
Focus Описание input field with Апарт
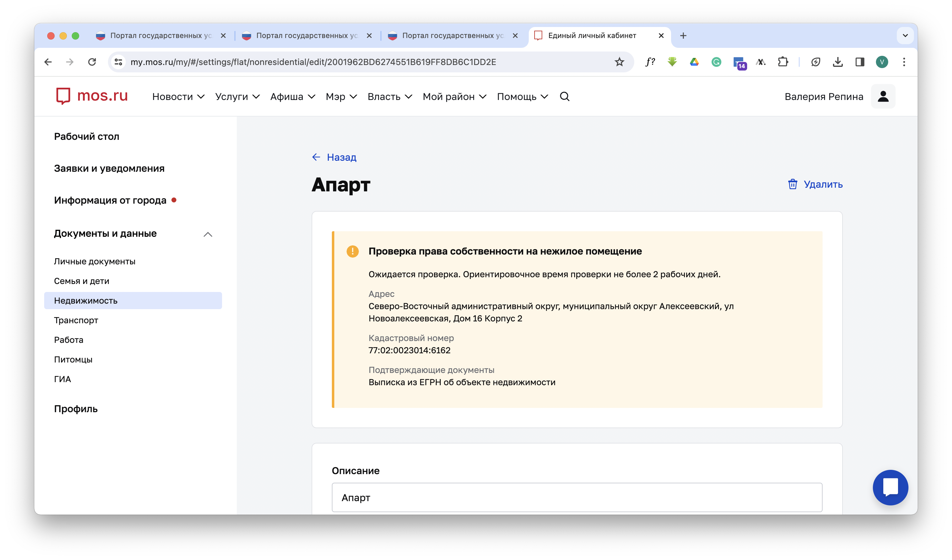[x=577, y=497]
